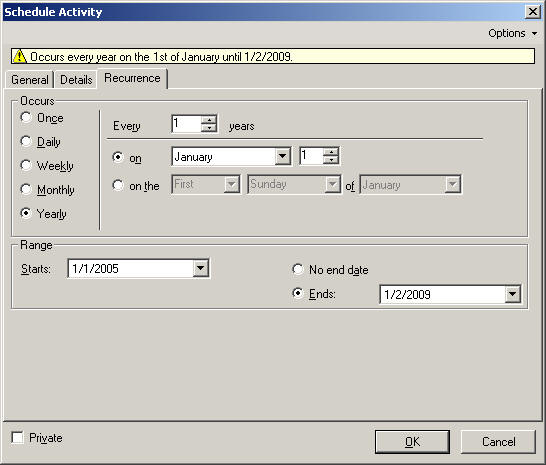Click the Cancel button
This screenshot has height=465, width=546.
498,442
